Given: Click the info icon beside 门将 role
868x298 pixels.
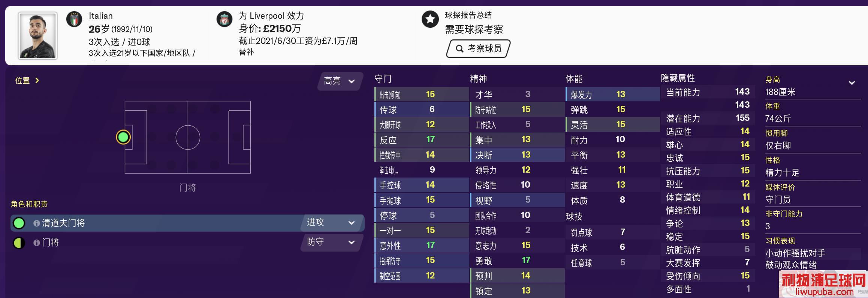Looking at the screenshot, I should click(x=36, y=243).
